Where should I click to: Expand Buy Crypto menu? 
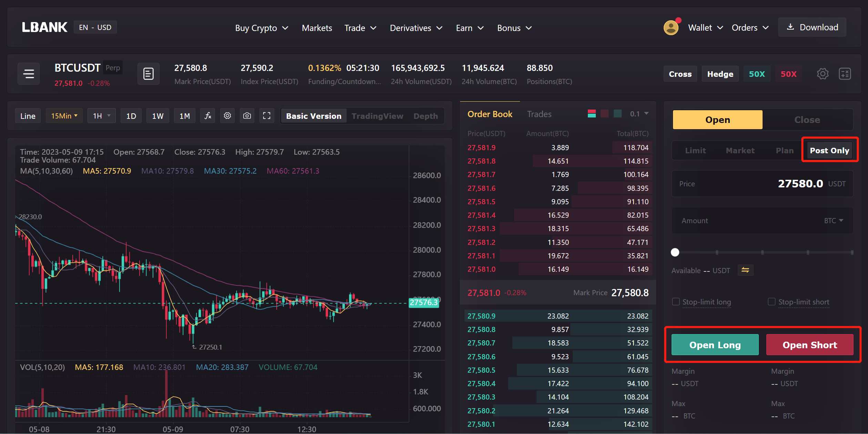tap(261, 28)
